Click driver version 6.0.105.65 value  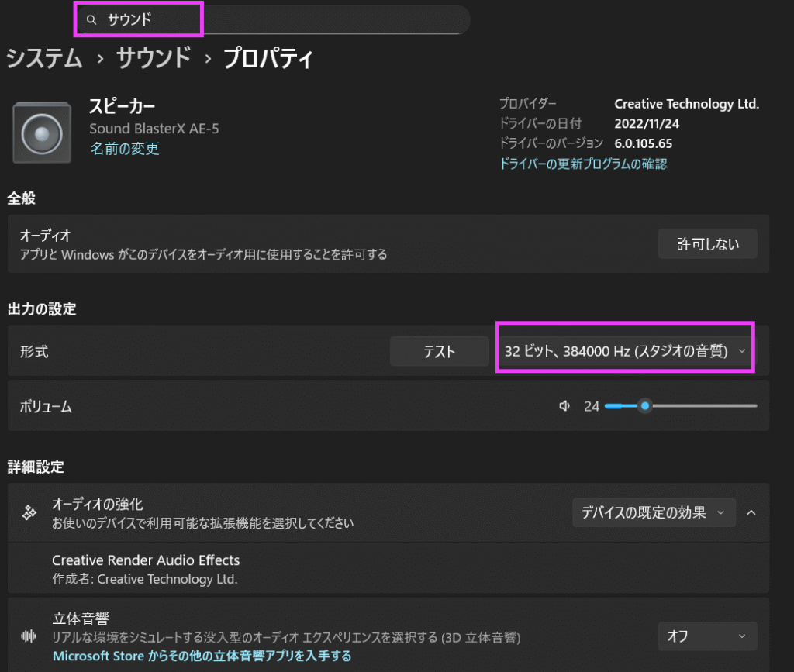pyautogui.click(x=643, y=143)
